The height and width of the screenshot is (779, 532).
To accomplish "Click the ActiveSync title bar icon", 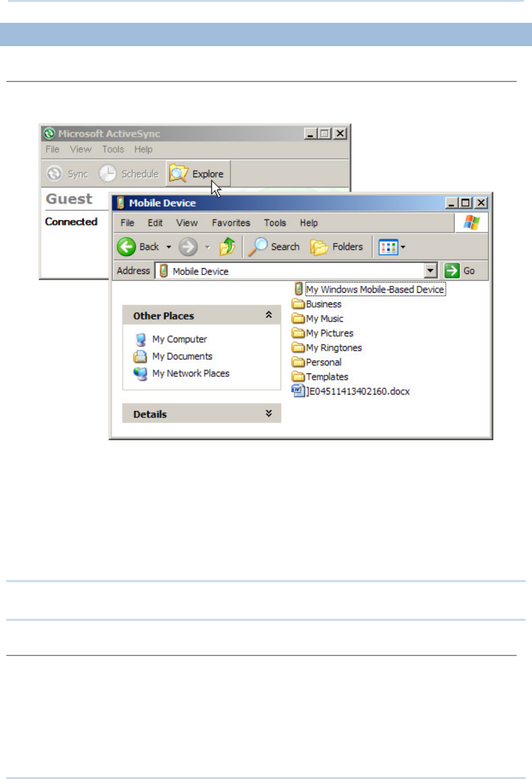I will tap(50, 134).
